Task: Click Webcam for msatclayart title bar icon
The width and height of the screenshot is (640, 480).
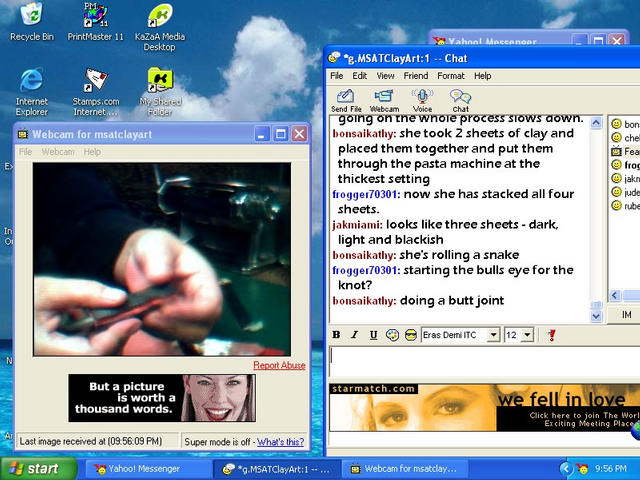Action: pyautogui.click(x=23, y=134)
